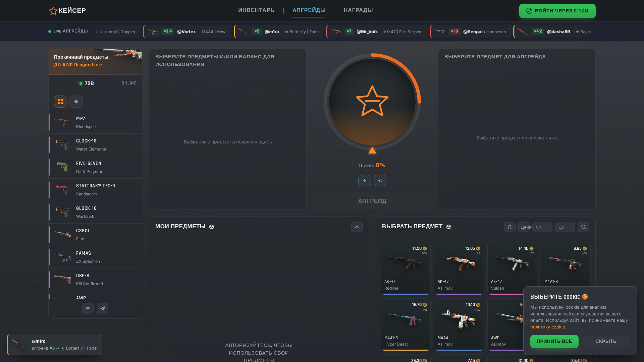Click the cube icon beside ВЫБРАТЬ ПРЕДМЕТ
The width and height of the screenshot is (644, 362).
(449, 227)
